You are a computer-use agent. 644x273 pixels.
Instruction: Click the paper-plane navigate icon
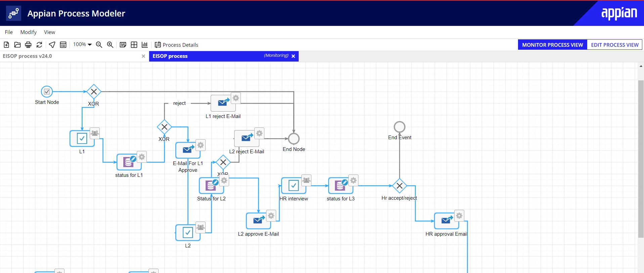pyautogui.click(x=52, y=45)
